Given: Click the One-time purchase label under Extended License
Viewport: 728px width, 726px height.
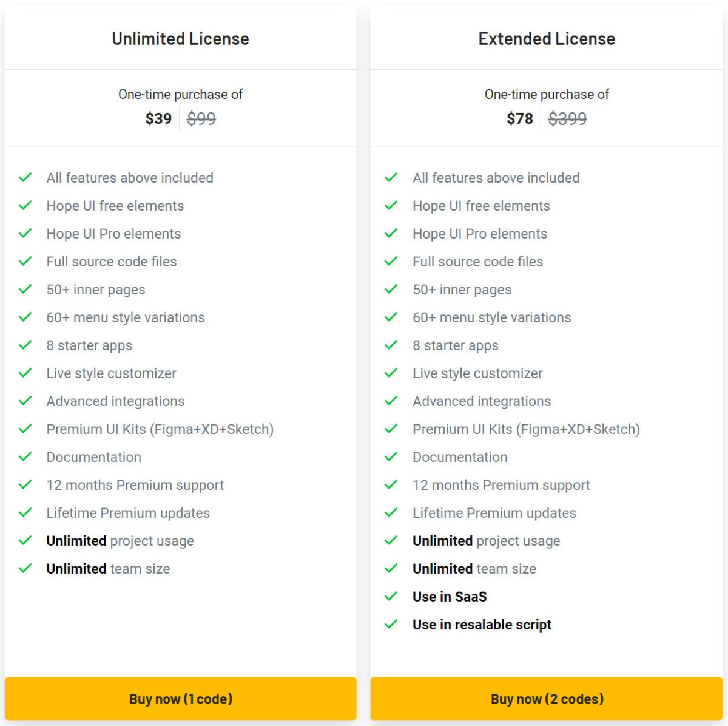Looking at the screenshot, I should coord(546,94).
